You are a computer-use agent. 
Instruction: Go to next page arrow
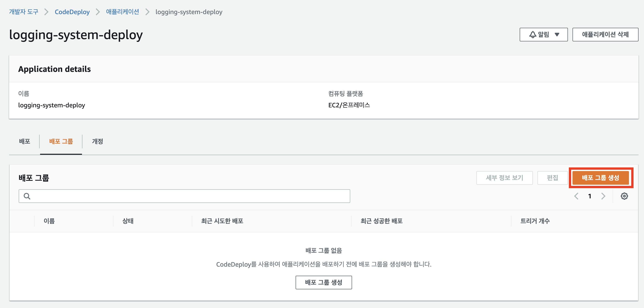coord(603,196)
